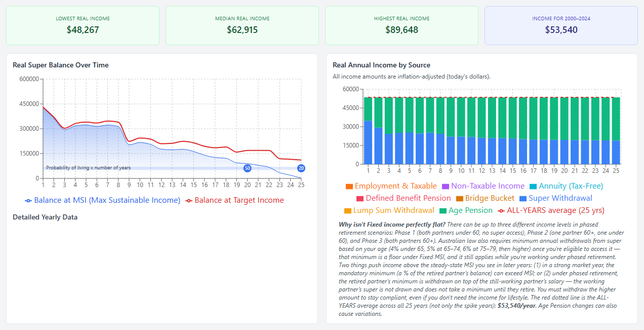Click the blue Super Withdrawal legend swatch
Viewport: 644px width, 330px height.
tap(522, 199)
